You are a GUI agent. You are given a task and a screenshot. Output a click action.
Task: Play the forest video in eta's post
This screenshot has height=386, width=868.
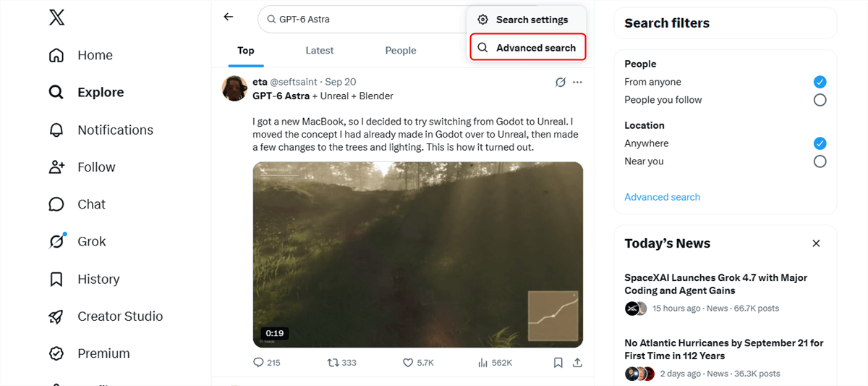point(417,254)
